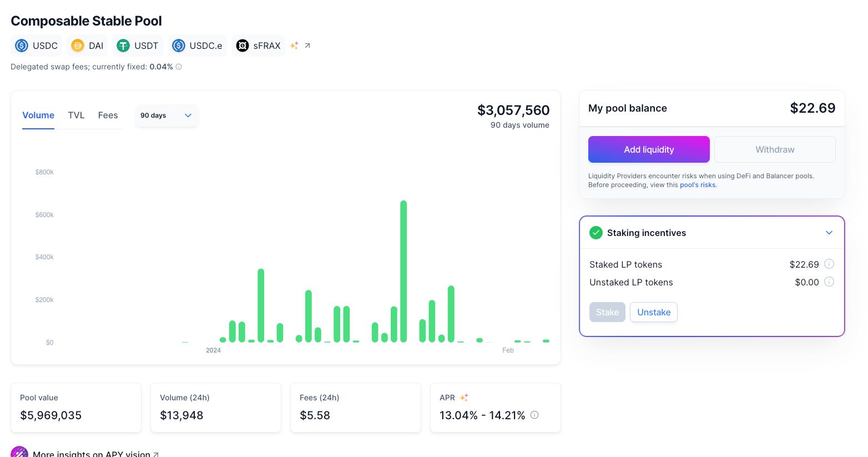Click the tallest volume bar in chart
The height and width of the screenshot is (457, 868).
[403, 271]
